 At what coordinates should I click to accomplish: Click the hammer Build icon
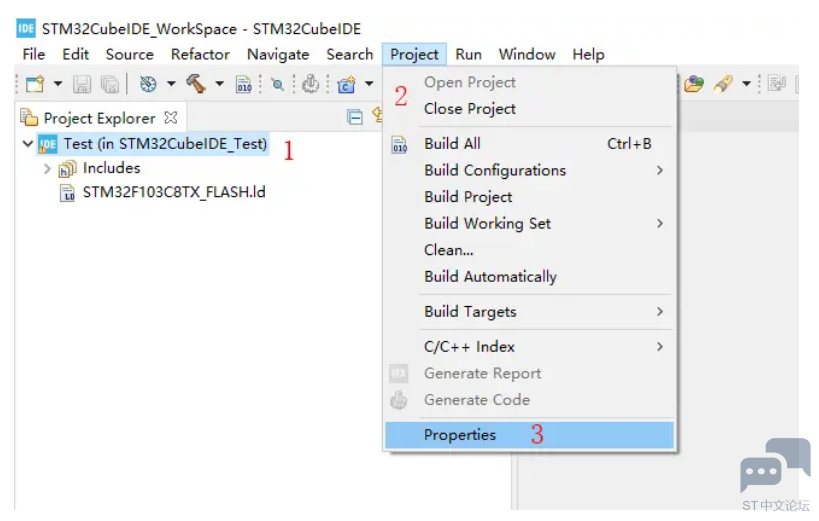(x=196, y=83)
